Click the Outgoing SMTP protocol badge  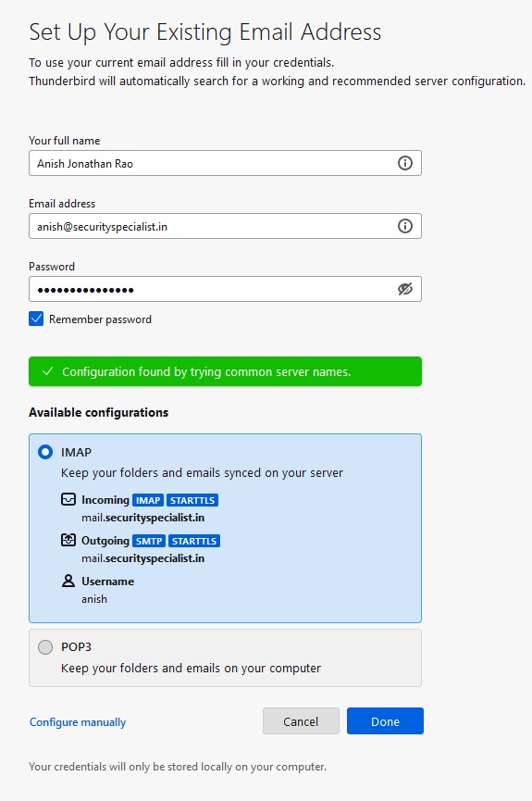pos(149,541)
